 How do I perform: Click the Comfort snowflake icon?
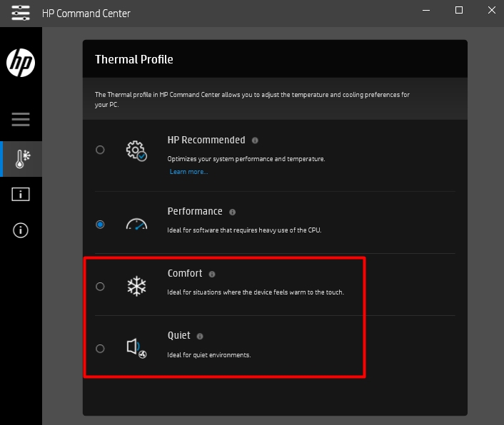tap(136, 286)
